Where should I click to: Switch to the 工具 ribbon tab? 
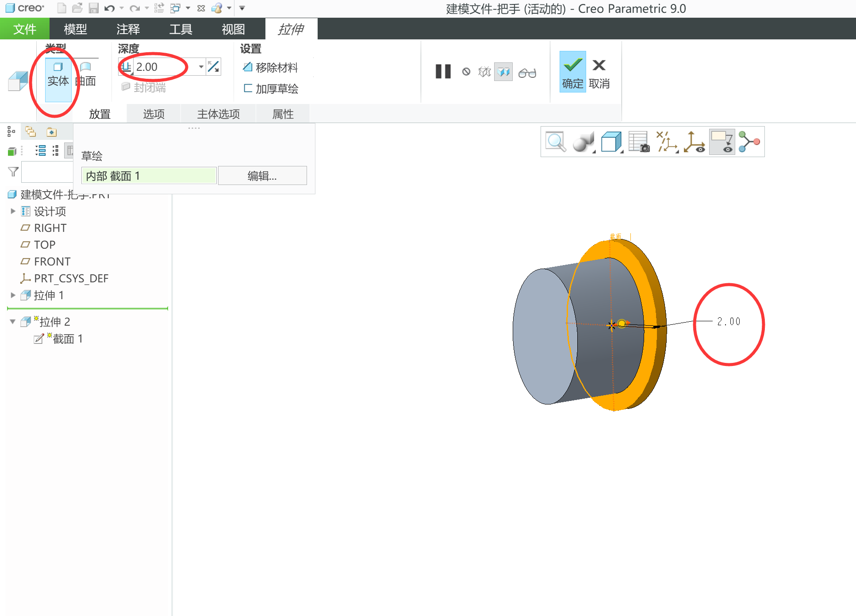(x=181, y=29)
